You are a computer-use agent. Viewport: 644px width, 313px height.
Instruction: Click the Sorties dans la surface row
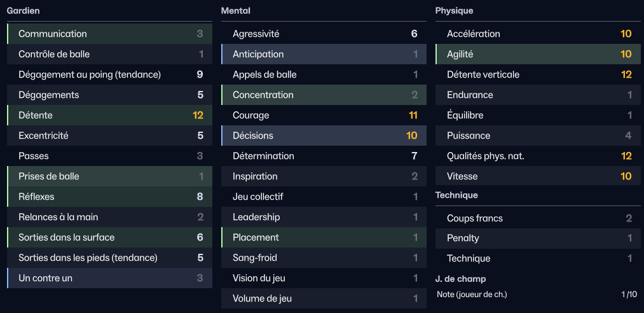109,237
